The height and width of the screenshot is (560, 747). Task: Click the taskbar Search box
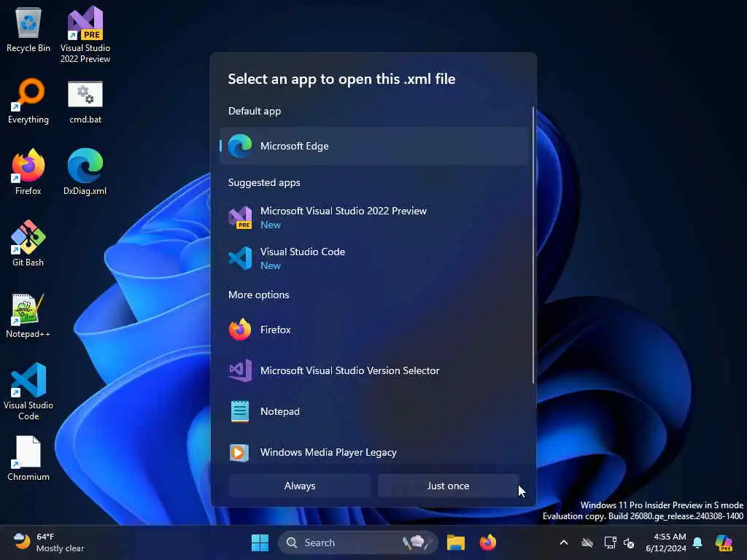[x=357, y=542]
